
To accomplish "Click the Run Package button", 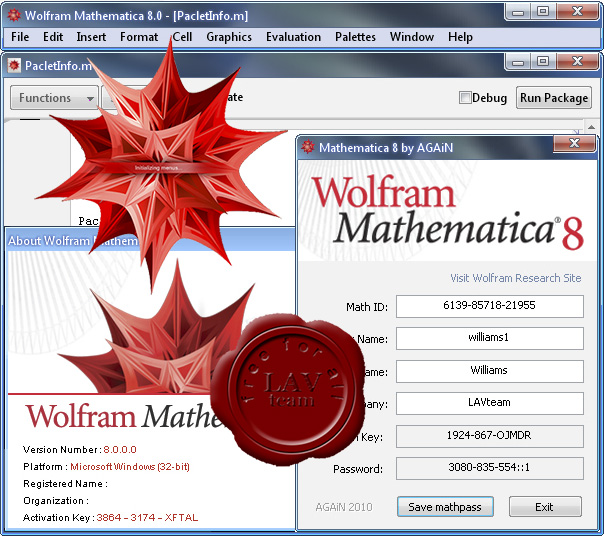I will coord(554,97).
